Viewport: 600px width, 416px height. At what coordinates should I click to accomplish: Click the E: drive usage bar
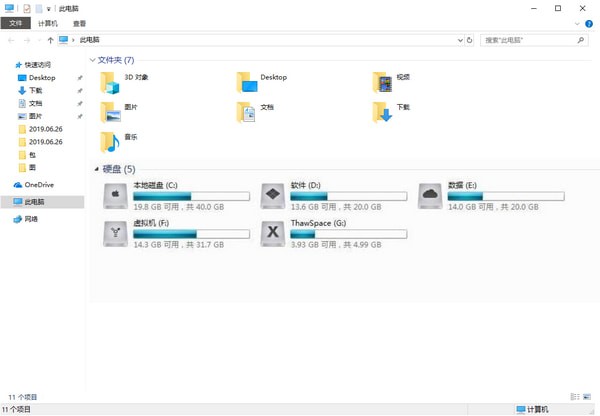(x=506, y=196)
